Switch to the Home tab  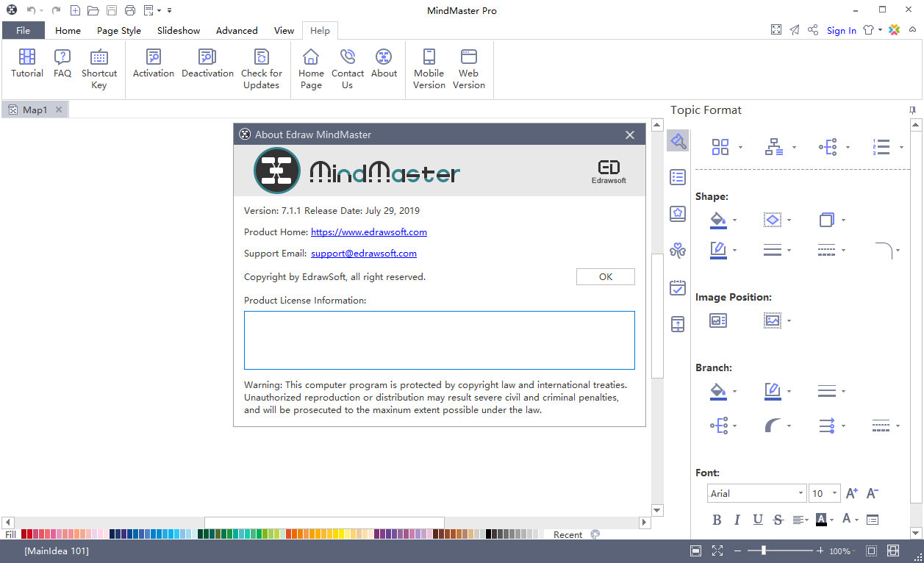click(68, 30)
